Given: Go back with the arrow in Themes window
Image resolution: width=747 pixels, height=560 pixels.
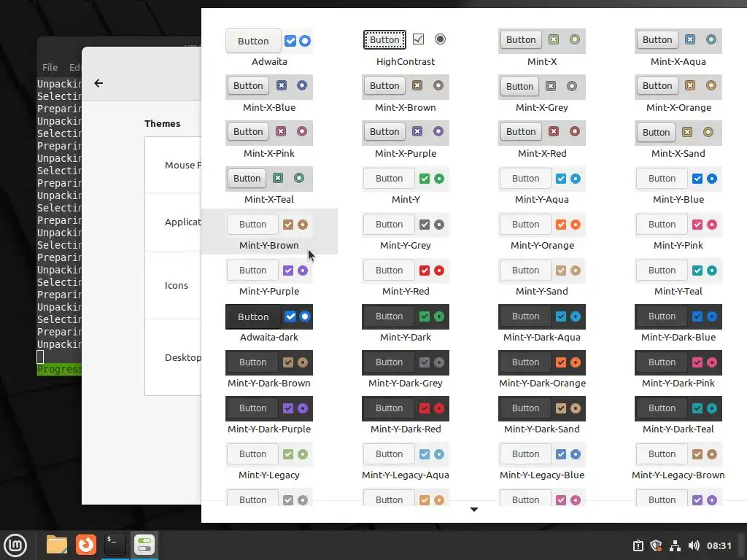Looking at the screenshot, I should pos(98,83).
